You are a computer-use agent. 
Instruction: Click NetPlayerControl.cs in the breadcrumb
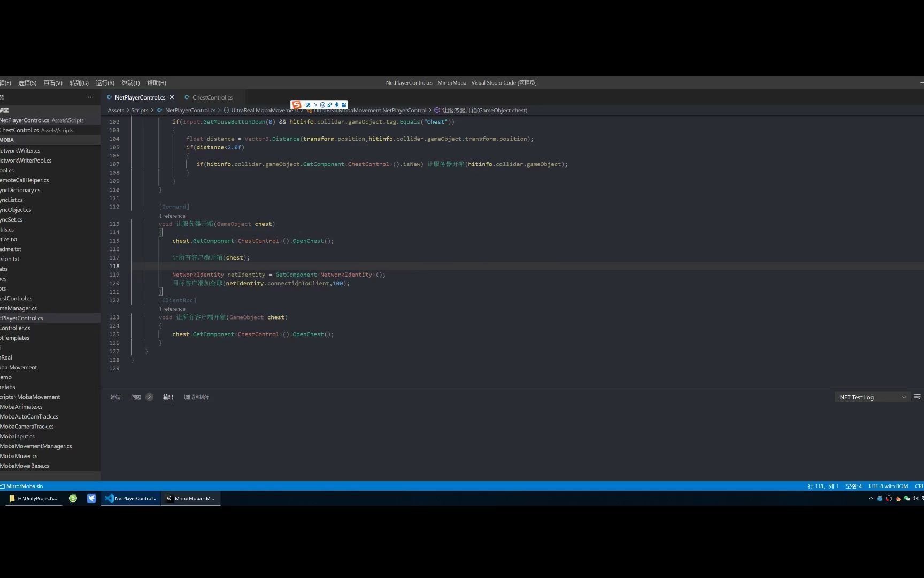point(190,110)
